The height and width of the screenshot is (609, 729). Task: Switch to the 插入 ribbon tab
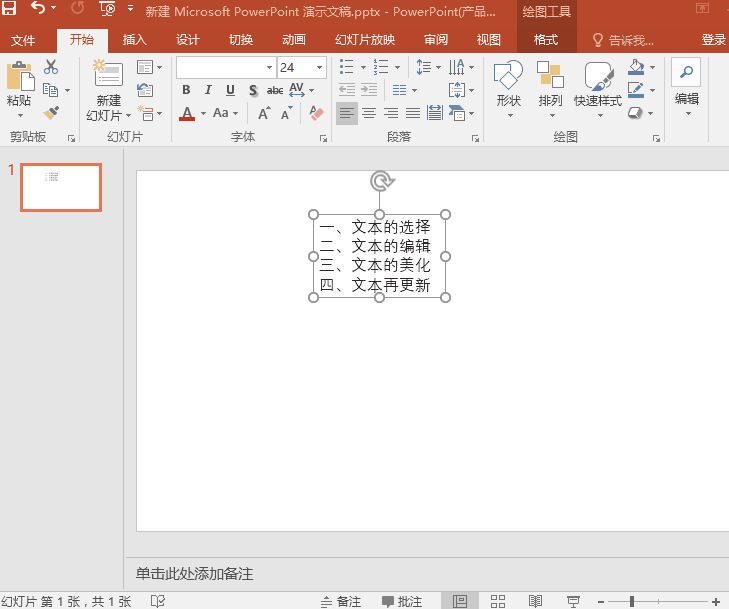[x=134, y=40]
